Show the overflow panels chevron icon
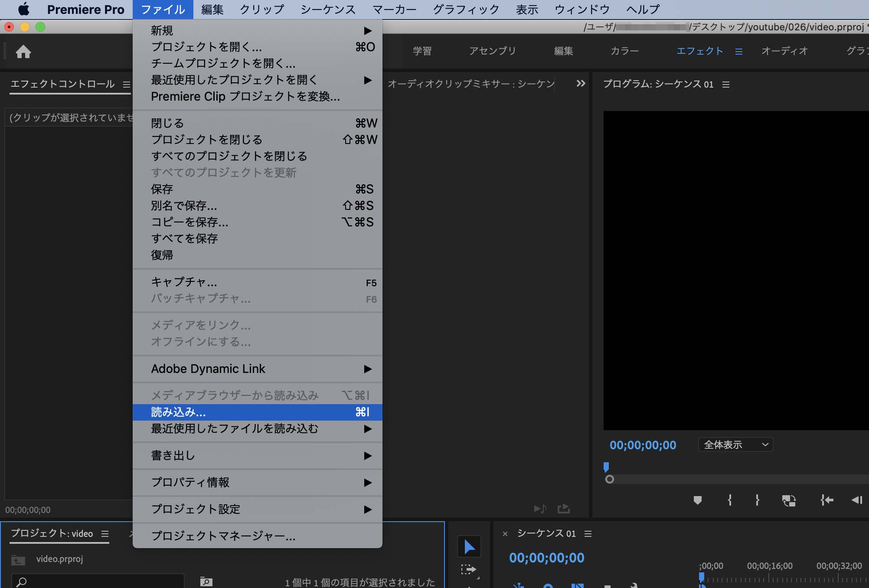The width and height of the screenshot is (869, 588). click(581, 83)
